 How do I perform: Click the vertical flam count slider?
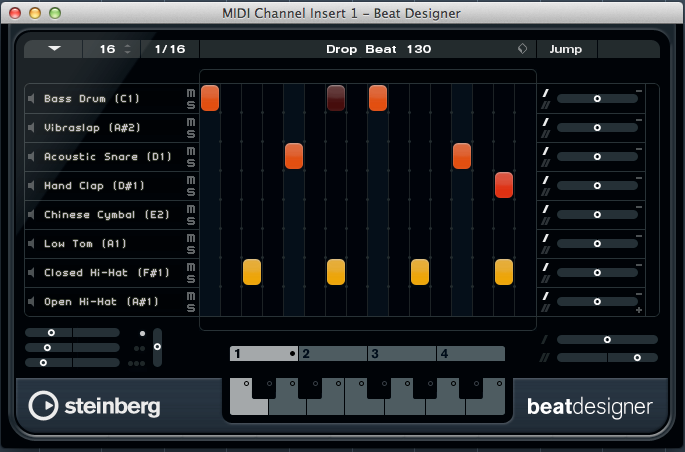pos(157,347)
